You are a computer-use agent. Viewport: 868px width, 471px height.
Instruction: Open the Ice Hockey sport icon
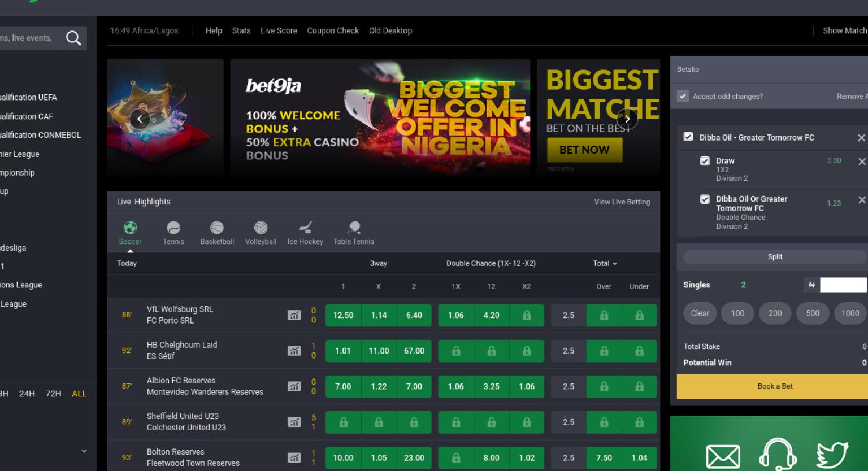point(305,228)
